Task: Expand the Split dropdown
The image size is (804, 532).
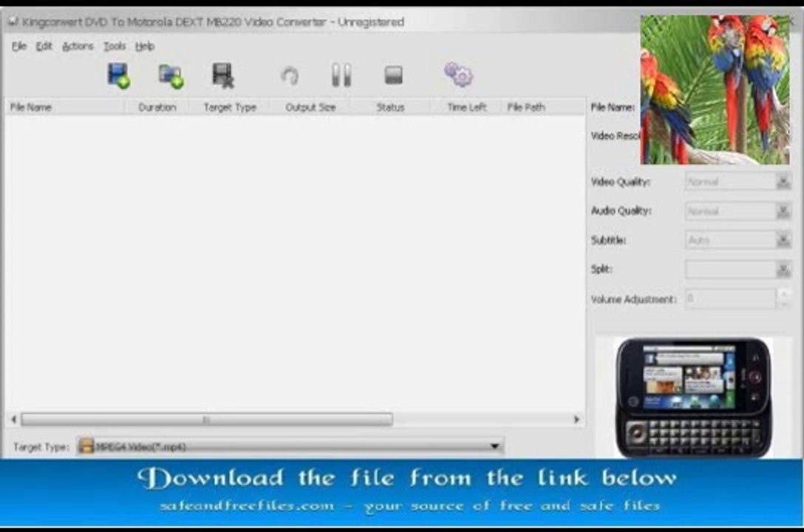Action: click(783, 269)
